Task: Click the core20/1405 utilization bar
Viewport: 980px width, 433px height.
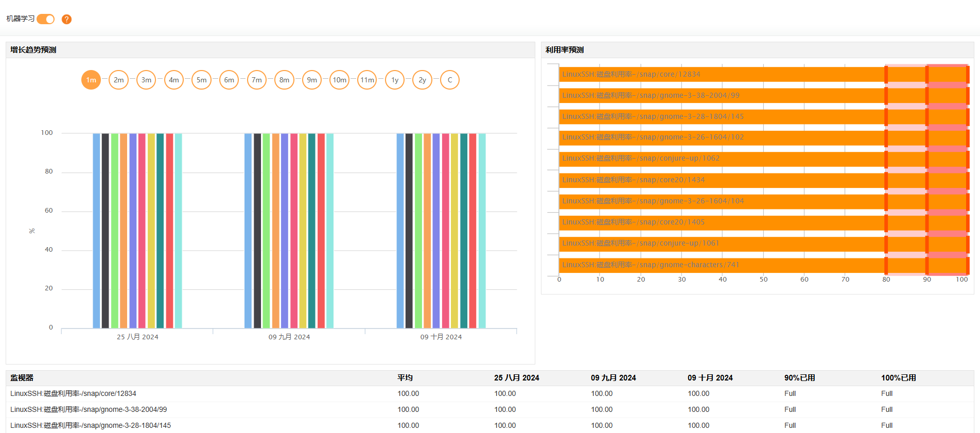Action: (764, 222)
